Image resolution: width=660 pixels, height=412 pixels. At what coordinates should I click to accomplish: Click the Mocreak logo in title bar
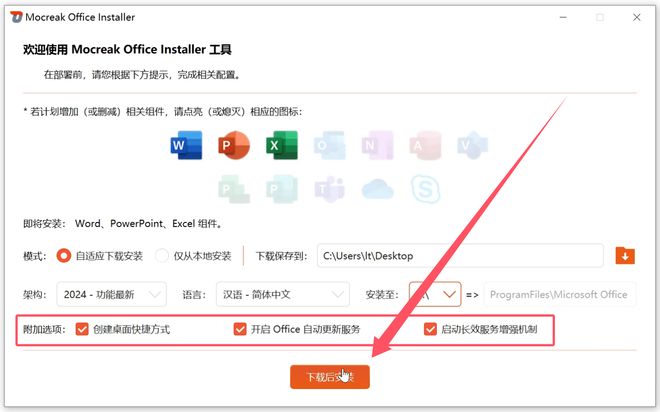pyautogui.click(x=16, y=17)
